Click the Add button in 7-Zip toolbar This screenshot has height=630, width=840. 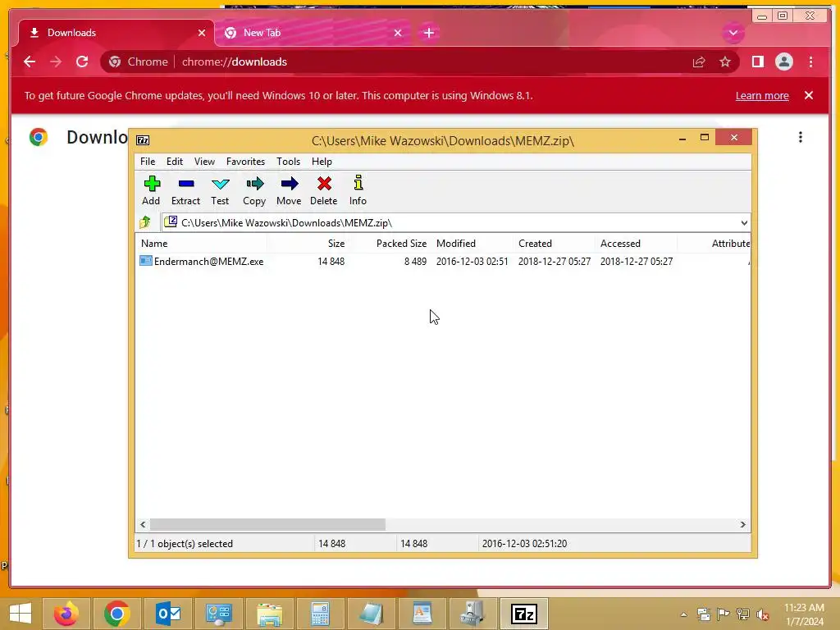(151, 190)
